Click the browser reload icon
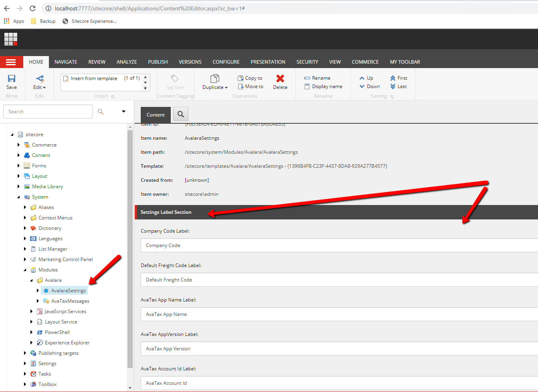This screenshot has height=392, width=538. click(32, 8)
